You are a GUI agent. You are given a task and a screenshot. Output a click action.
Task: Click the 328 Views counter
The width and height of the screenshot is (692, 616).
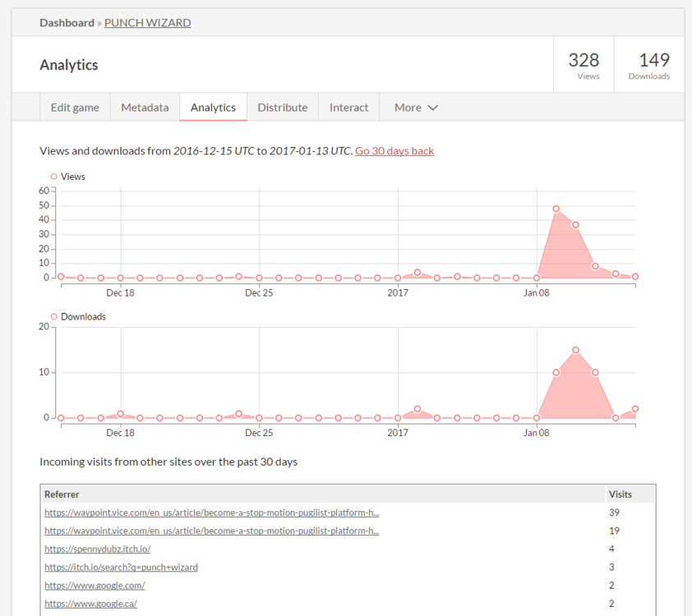tap(584, 64)
